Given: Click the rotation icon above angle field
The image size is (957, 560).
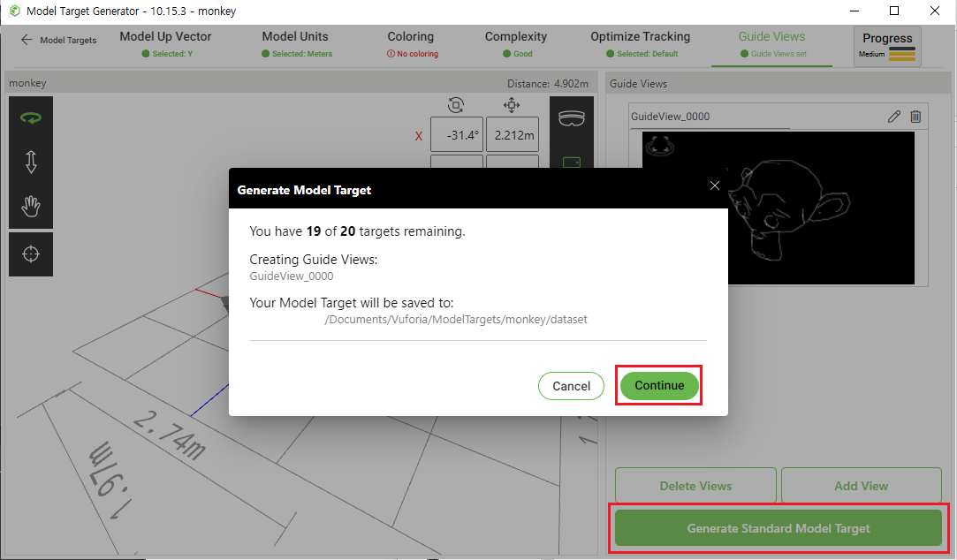Looking at the screenshot, I should point(456,105).
